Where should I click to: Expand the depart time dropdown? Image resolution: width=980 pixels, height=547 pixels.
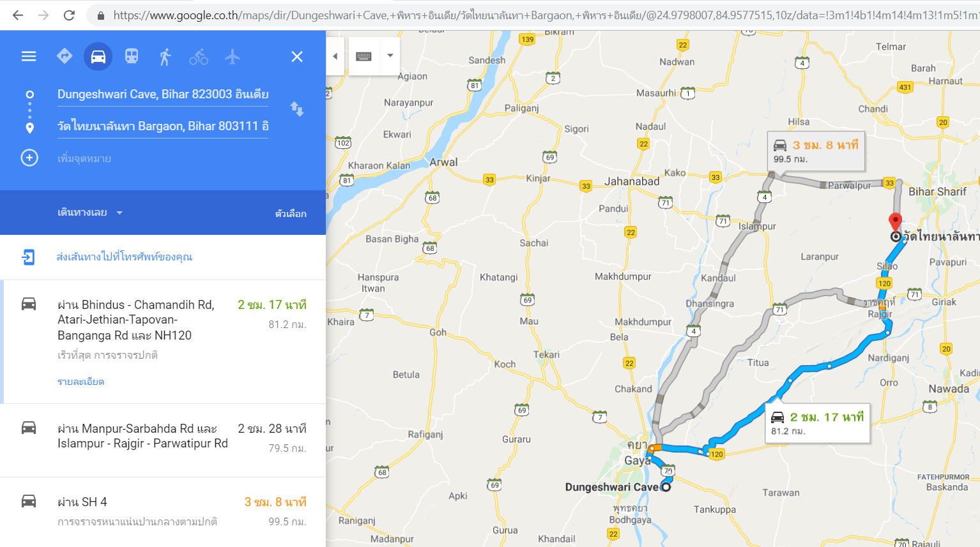(90, 213)
